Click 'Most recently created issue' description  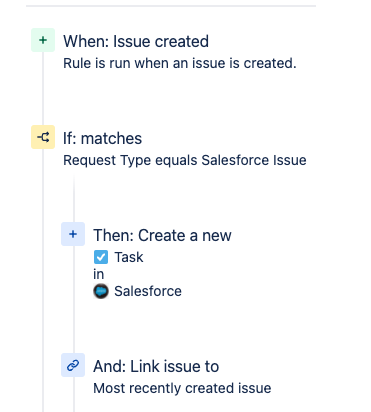(x=182, y=388)
